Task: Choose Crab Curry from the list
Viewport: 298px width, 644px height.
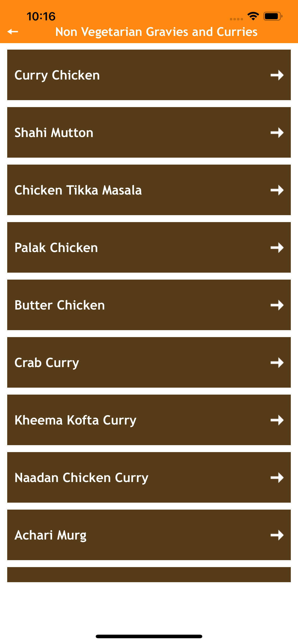Action: pos(47,362)
